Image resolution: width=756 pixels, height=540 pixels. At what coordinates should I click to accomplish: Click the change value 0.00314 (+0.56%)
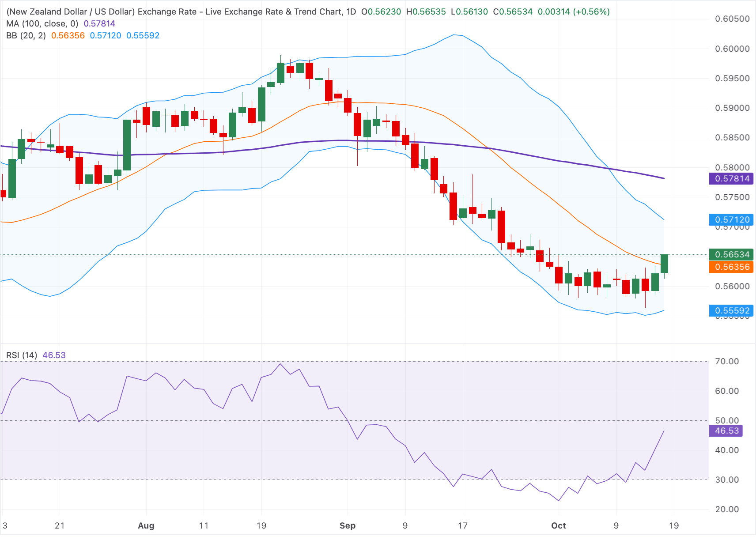tap(574, 12)
